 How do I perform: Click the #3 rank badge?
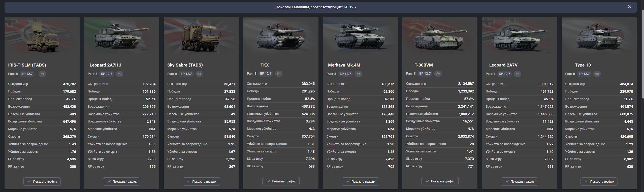(x=199, y=74)
